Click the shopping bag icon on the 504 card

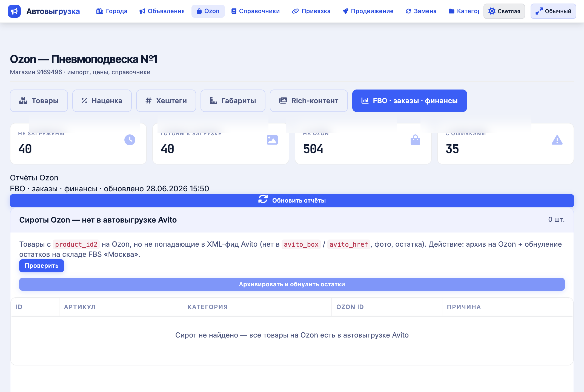(415, 140)
